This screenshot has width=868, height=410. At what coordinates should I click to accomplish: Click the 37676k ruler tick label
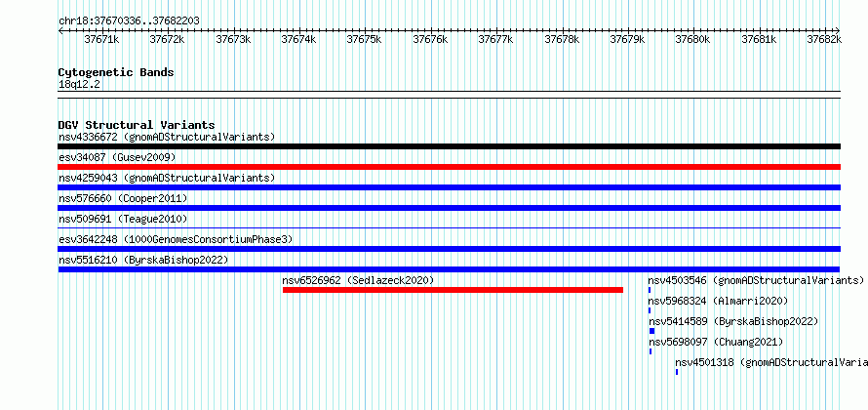(430, 39)
